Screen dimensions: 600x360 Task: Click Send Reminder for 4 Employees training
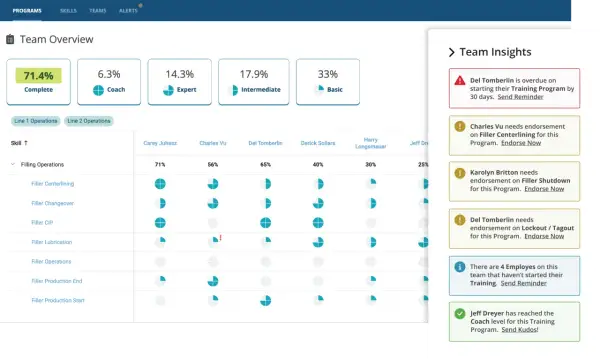[523, 283]
